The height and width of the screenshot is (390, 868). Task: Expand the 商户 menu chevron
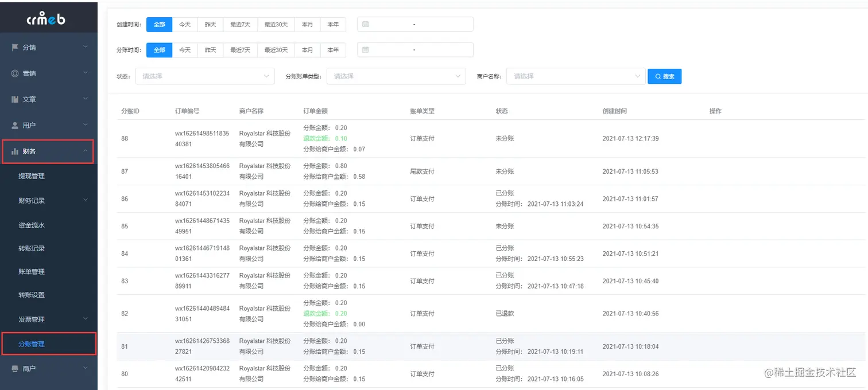click(86, 368)
